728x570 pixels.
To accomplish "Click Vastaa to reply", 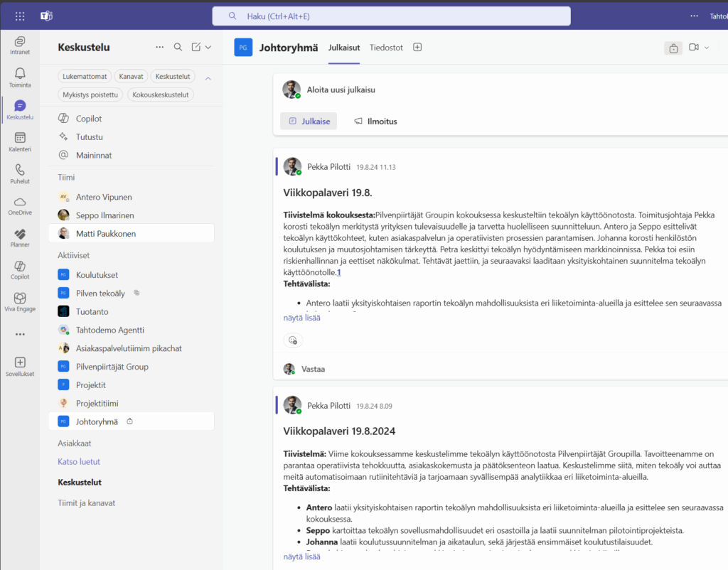I will point(313,369).
